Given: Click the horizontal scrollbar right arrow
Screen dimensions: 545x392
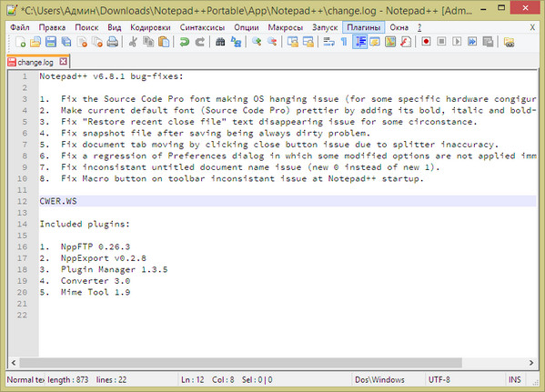Looking at the screenshot, I should tap(531, 363).
